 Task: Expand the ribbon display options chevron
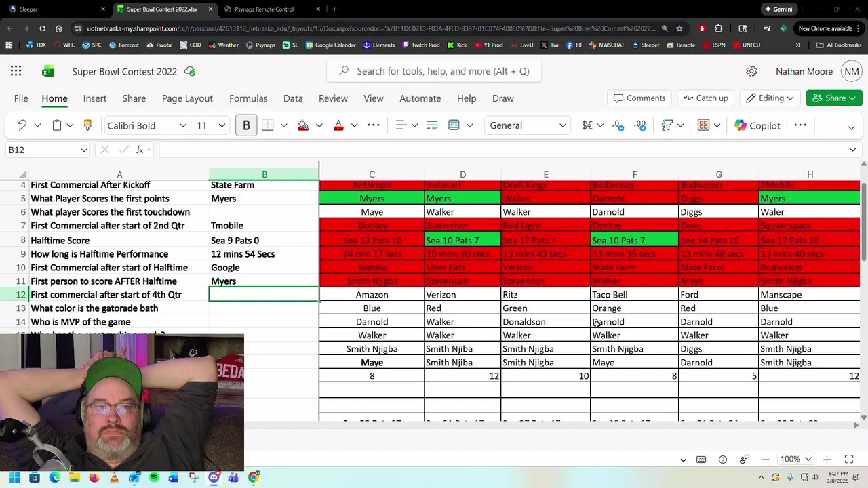[851, 127]
